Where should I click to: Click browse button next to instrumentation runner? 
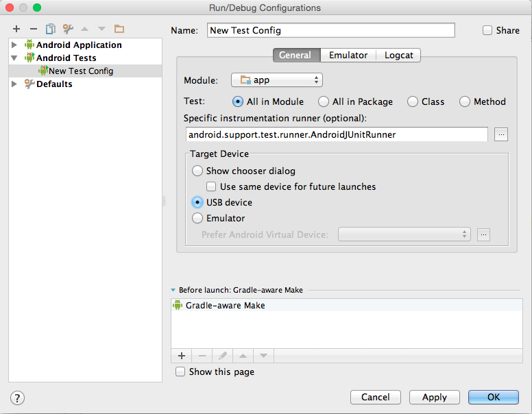pyautogui.click(x=501, y=134)
